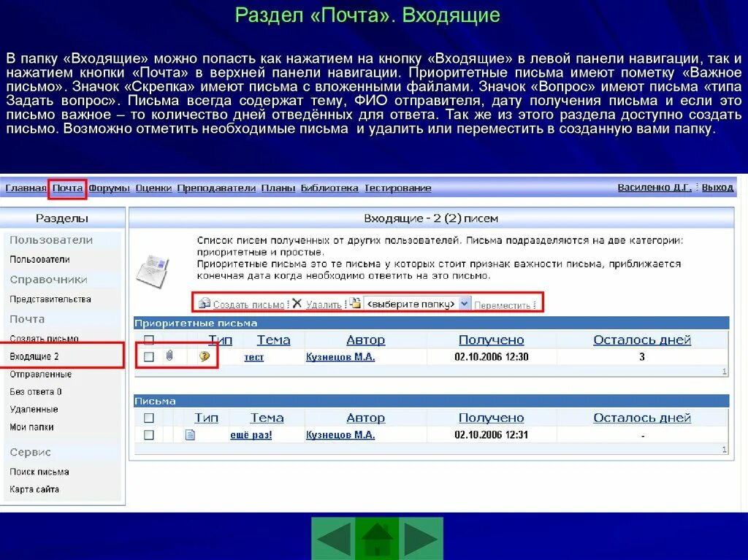The width and height of the screenshot is (748, 560).
Task: Click the Выход logout link
Action: (x=717, y=188)
